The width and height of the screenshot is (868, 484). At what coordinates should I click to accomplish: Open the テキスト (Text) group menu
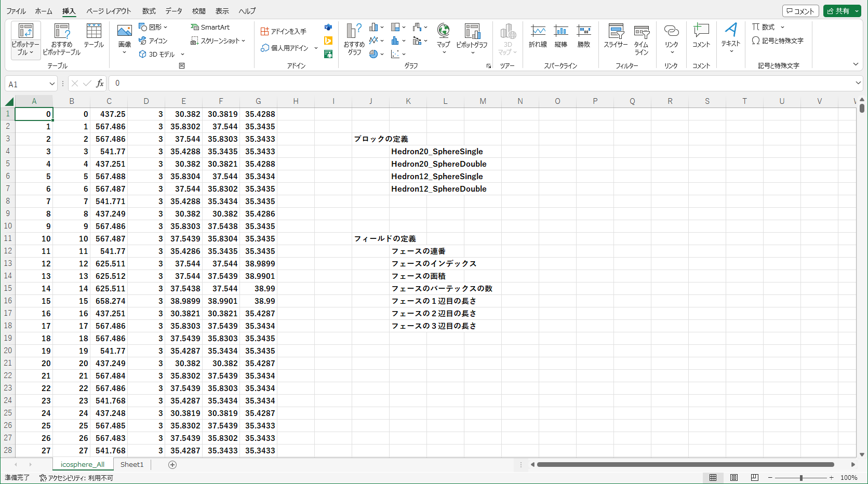(731, 38)
